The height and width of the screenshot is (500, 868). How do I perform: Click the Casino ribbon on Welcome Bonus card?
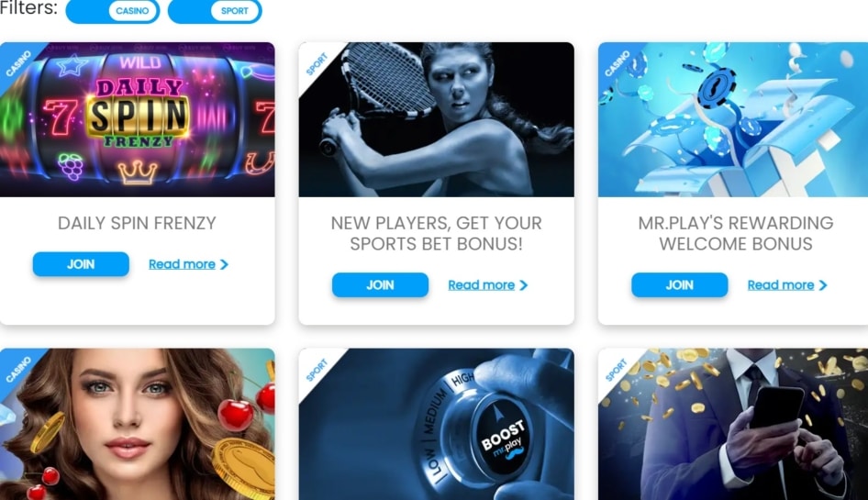(617, 63)
